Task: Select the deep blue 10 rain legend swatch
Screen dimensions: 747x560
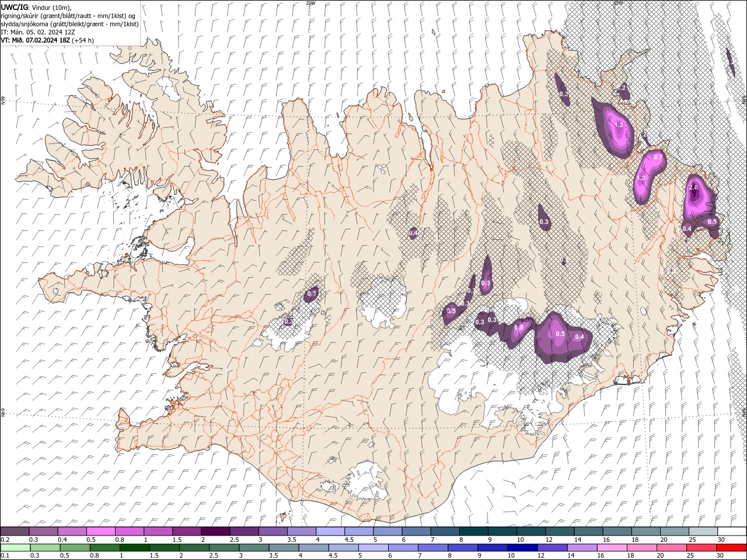Action: [x=522, y=548]
